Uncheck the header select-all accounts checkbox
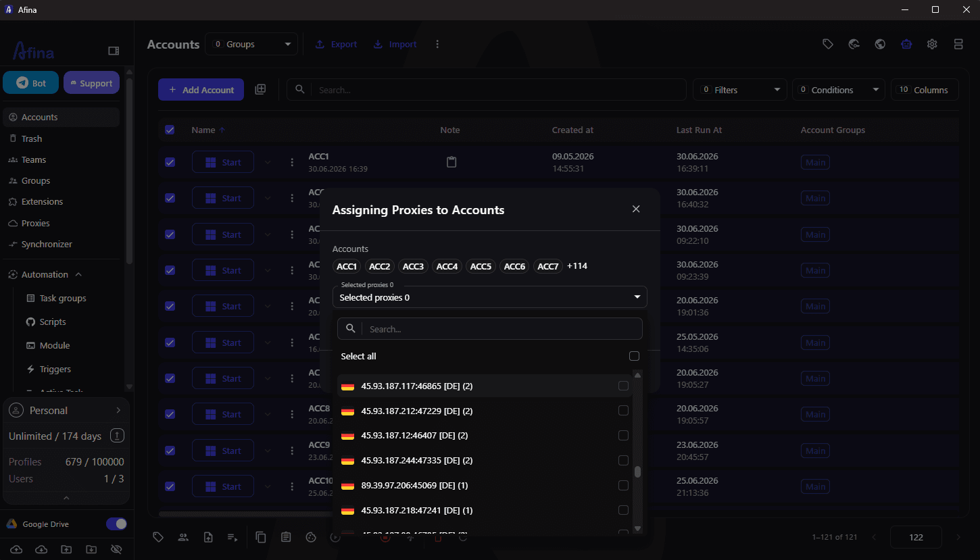This screenshot has height=560, width=980. tap(170, 130)
